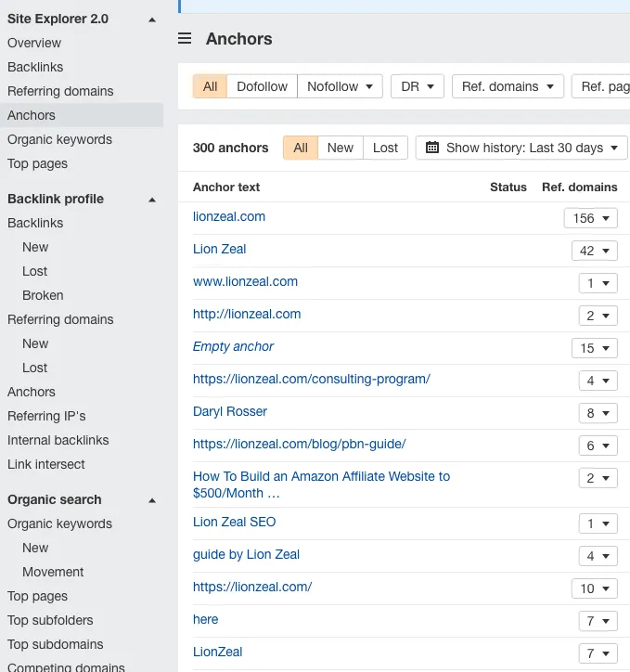Select the Dofollow filter button

point(262,86)
